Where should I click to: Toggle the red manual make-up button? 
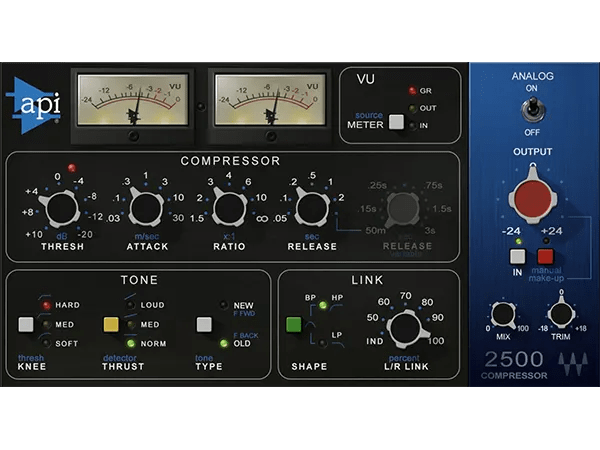pos(545,256)
